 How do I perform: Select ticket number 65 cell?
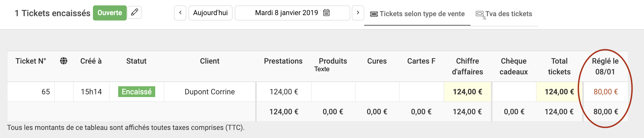pos(31,92)
